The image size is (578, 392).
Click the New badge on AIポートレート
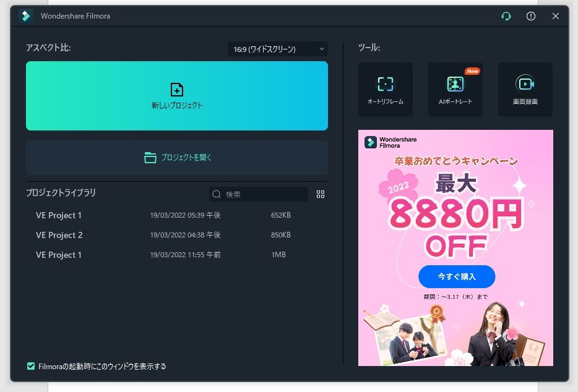point(472,71)
